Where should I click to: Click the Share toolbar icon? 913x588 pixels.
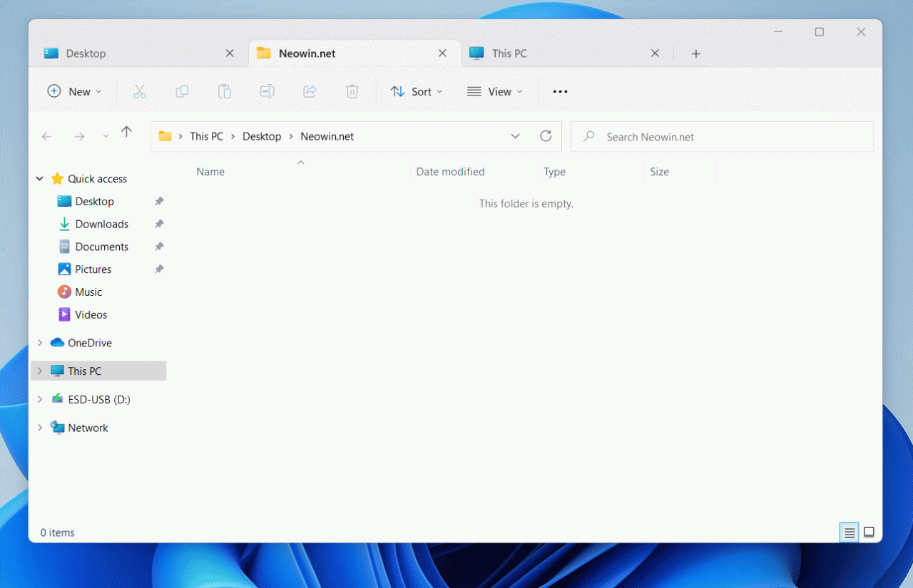(x=310, y=91)
